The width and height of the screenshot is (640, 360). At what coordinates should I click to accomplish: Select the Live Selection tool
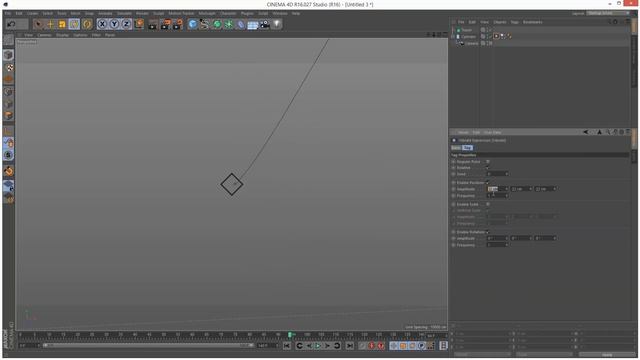pyautogui.click(x=38, y=24)
